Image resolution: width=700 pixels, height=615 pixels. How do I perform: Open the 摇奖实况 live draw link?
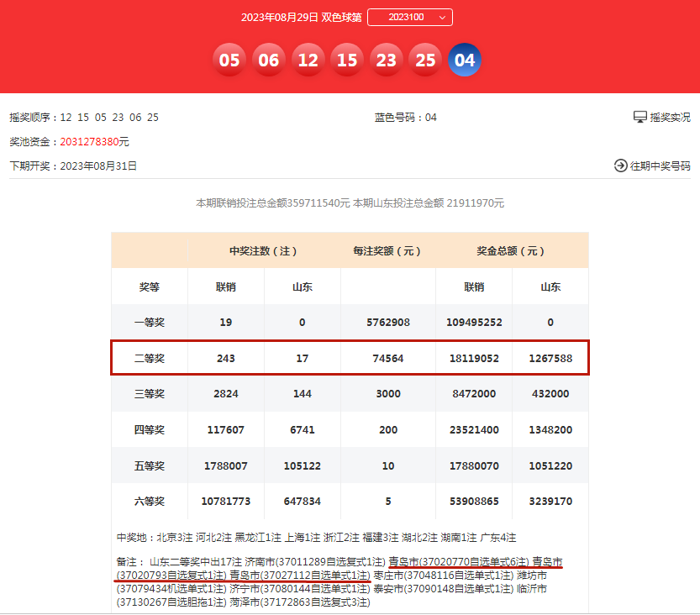(x=669, y=118)
